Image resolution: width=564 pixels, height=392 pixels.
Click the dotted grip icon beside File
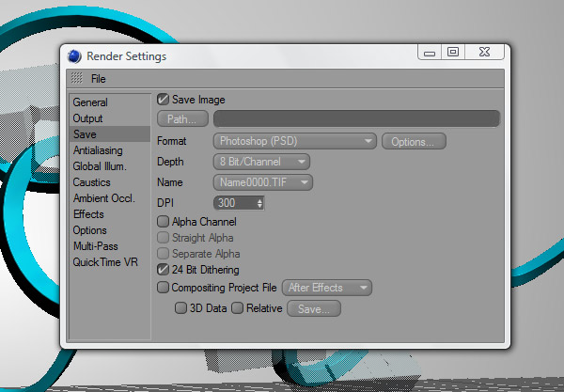pyautogui.click(x=77, y=78)
